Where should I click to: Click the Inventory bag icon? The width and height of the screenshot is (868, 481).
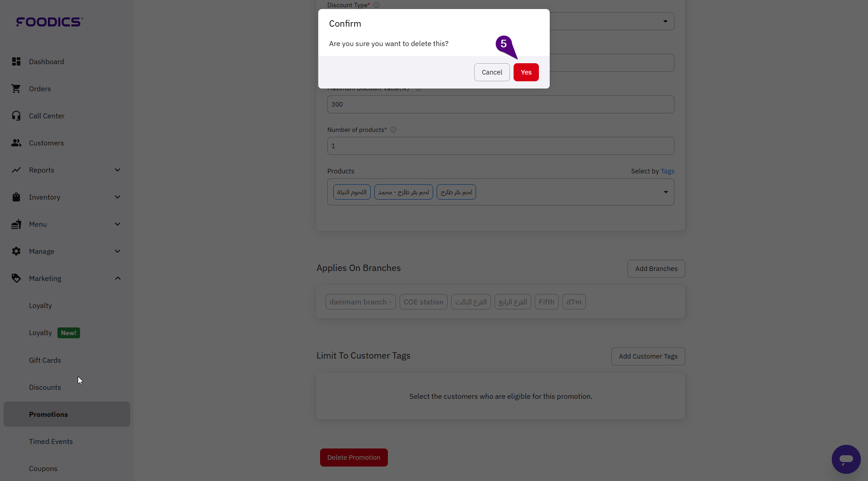click(x=16, y=197)
